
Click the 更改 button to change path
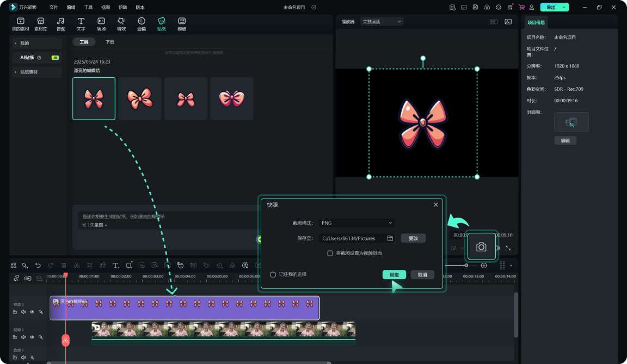pos(413,238)
